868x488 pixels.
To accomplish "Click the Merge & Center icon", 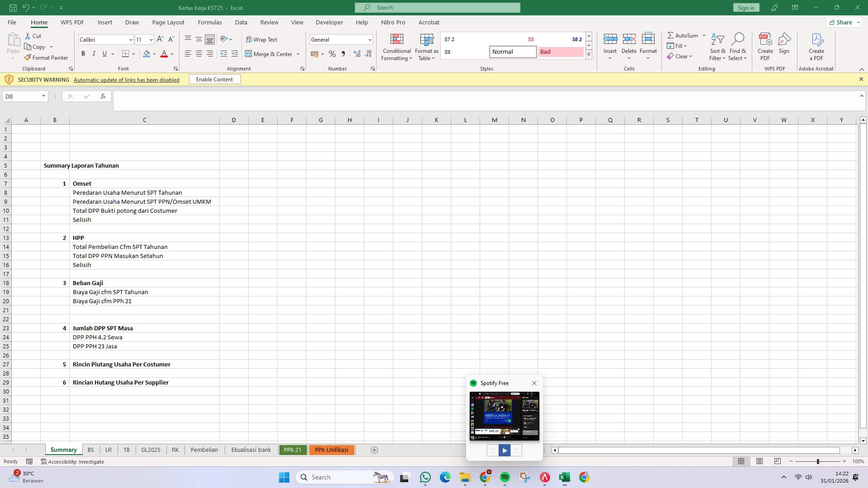I will 269,54.
